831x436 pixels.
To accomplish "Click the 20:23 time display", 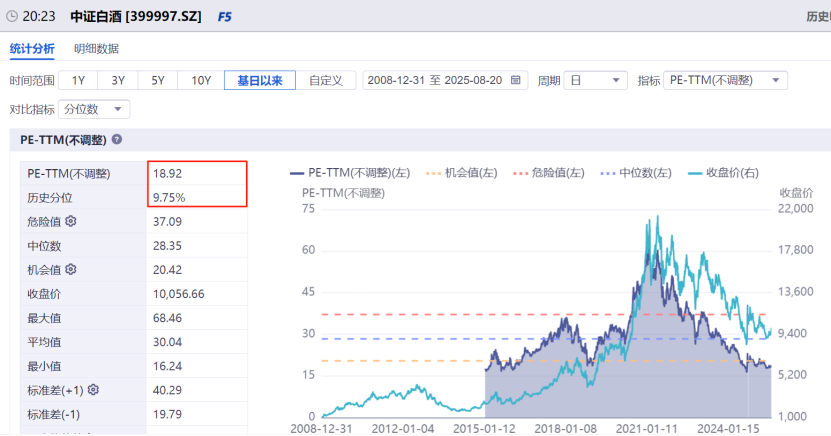I will (x=39, y=16).
